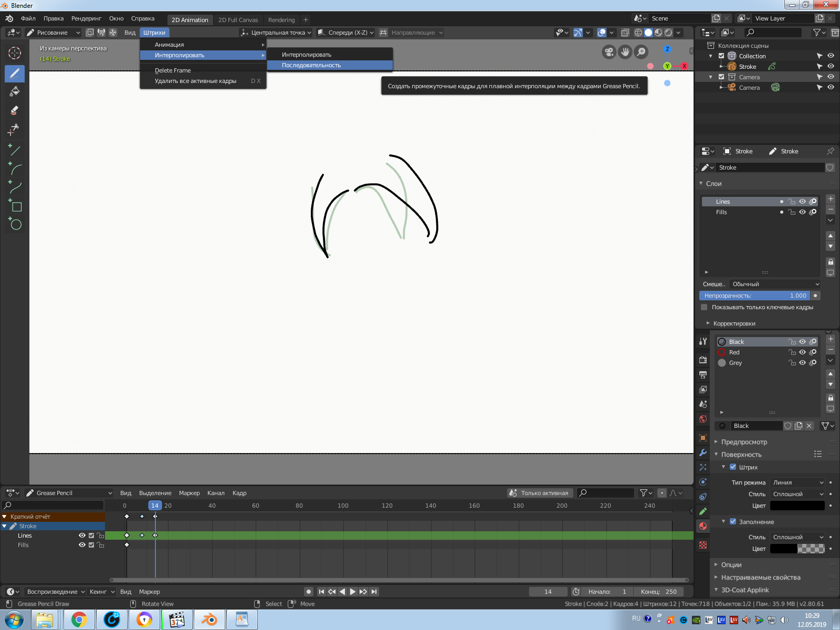This screenshot has width=840, height=630.
Task: Open the Render properties tab
Action: pyautogui.click(x=703, y=360)
